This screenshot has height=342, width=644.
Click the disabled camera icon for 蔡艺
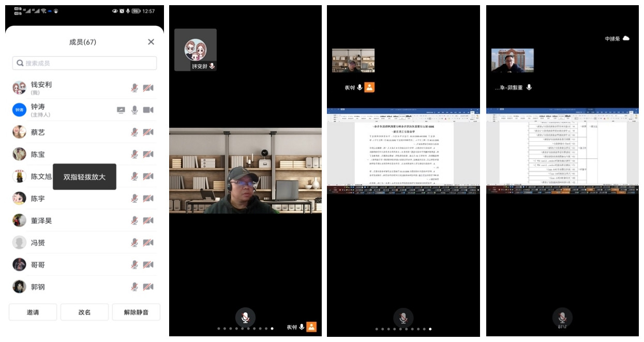[148, 132]
